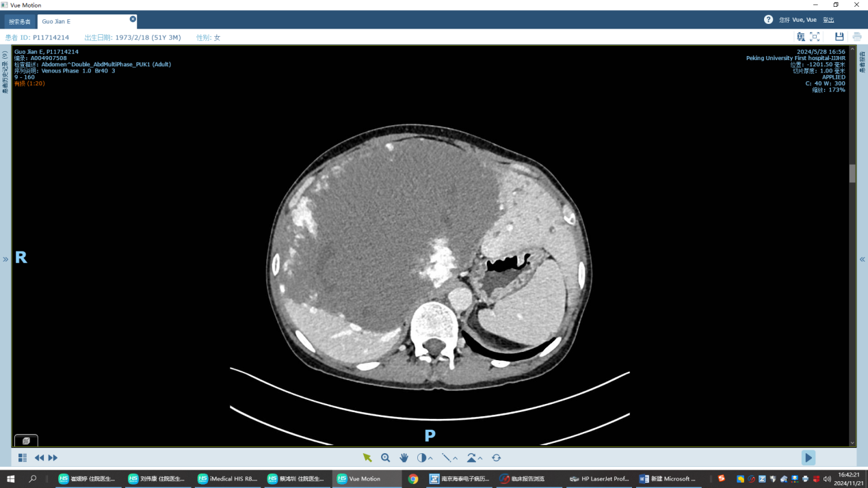Screen dimensions: 868x488
Task: Click the image info overlay icon
Action: click(800, 37)
